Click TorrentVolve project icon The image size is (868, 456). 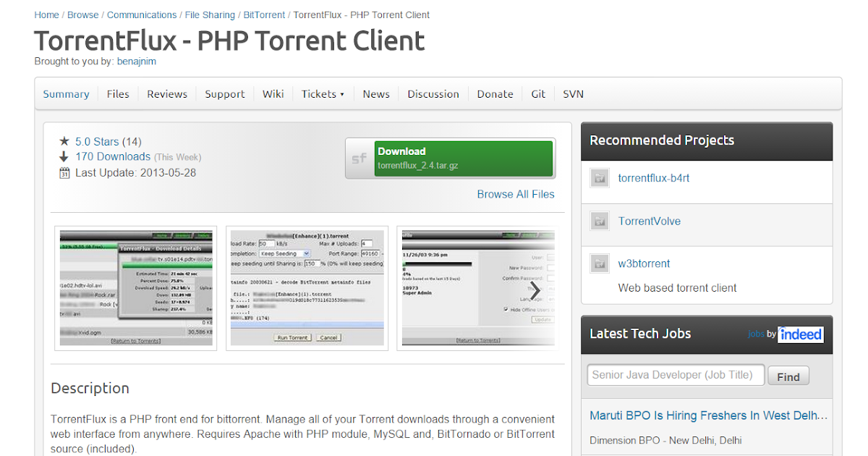pos(599,221)
